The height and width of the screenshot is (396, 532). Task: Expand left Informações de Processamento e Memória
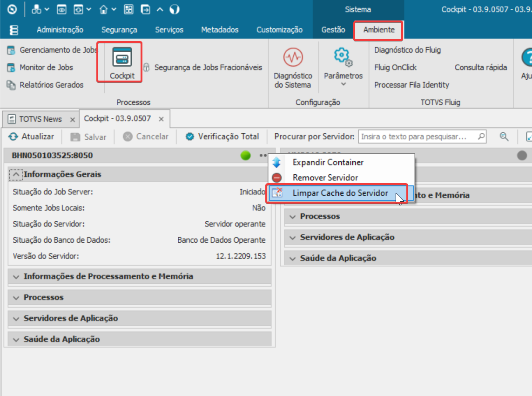140,276
